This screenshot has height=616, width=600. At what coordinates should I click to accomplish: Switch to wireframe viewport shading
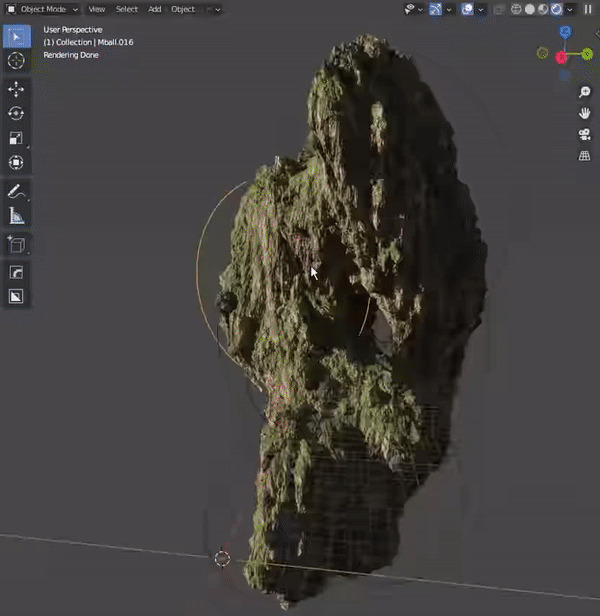(x=515, y=9)
